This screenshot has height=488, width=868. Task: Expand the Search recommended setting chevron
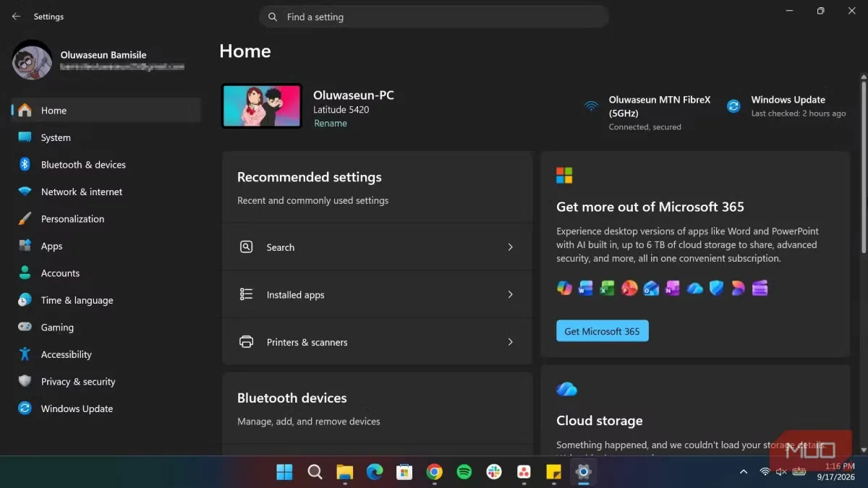[510, 247]
